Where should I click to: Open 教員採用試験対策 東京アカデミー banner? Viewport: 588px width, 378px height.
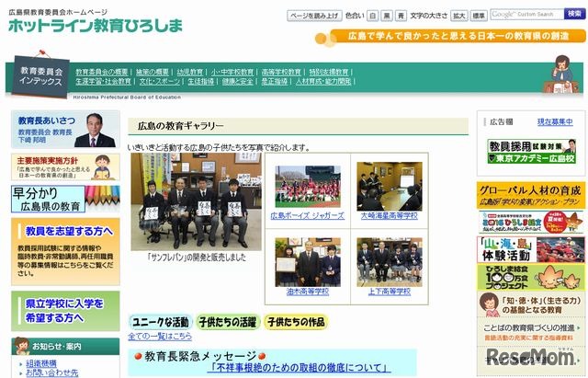tap(532, 151)
